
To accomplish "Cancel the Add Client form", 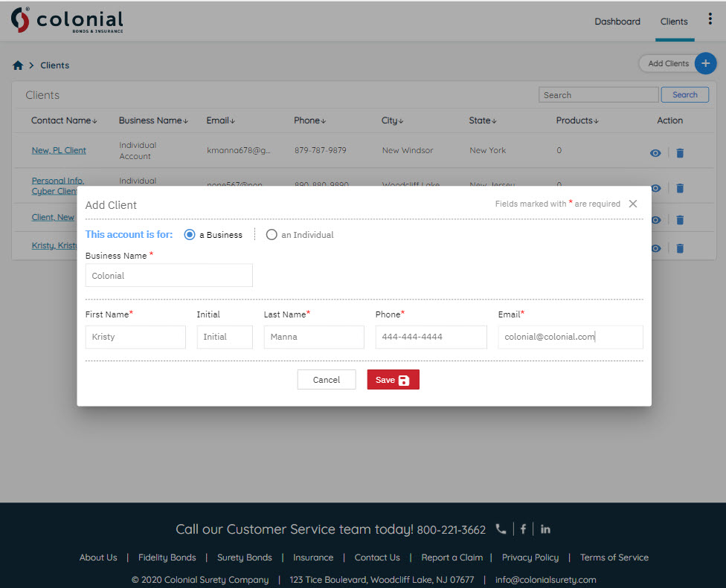I will tap(327, 379).
